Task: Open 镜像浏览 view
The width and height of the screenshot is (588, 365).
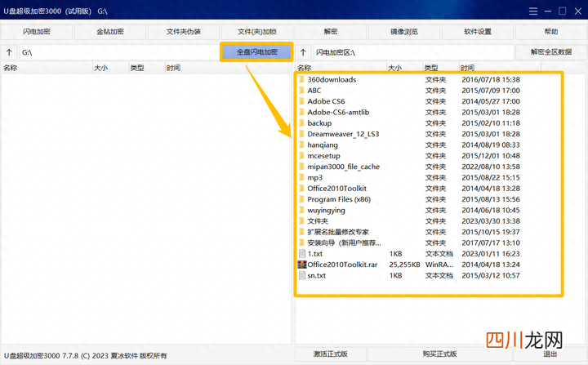Action: 404,32
